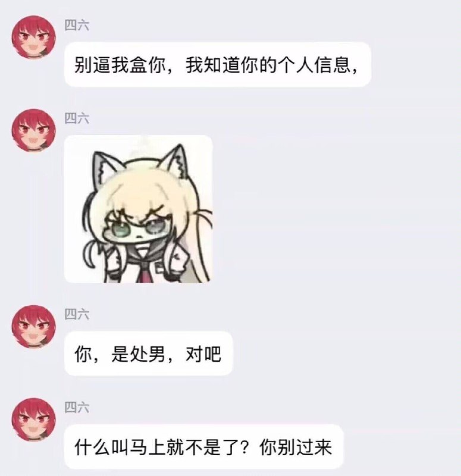The height and width of the screenshot is (476, 461).
Task: Select username 四六 above the first message
Action: tap(77, 25)
